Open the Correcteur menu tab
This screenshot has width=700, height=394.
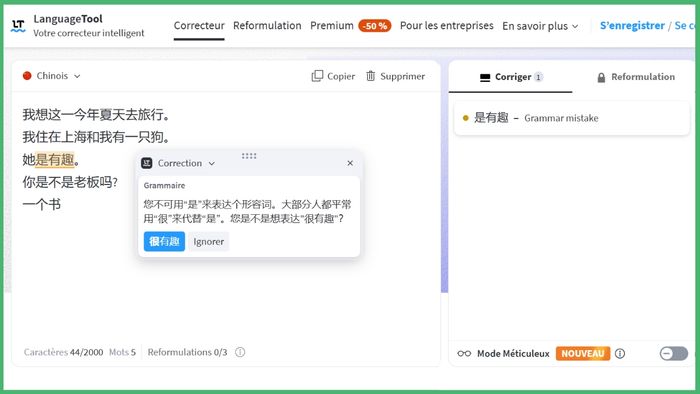tap(199, 25)
